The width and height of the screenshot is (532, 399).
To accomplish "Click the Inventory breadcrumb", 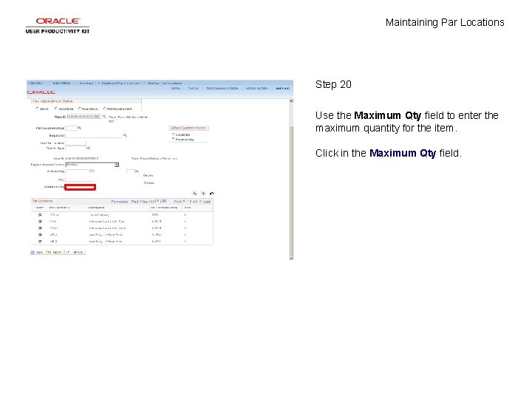I will pos(86,83).
